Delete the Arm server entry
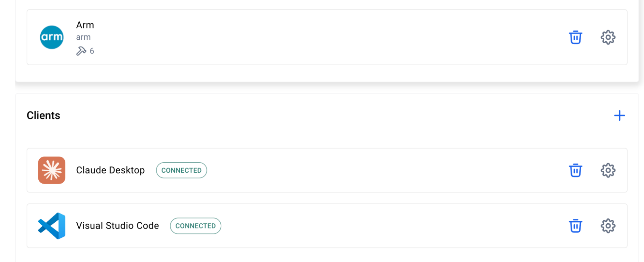The width and height of the screenshot is (644, 262). (x=575, y=37)
